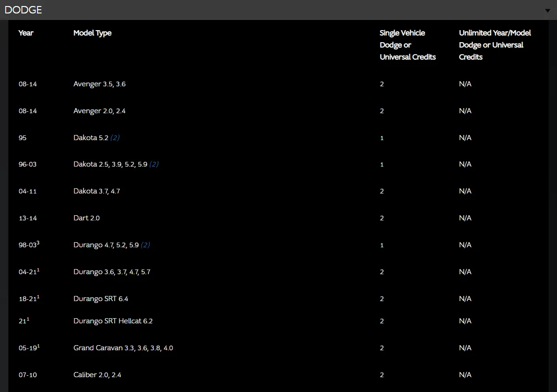Open footnote (2) link for Durango 4.7, 5.2, 5.9
557x392 pixels.
146,245
